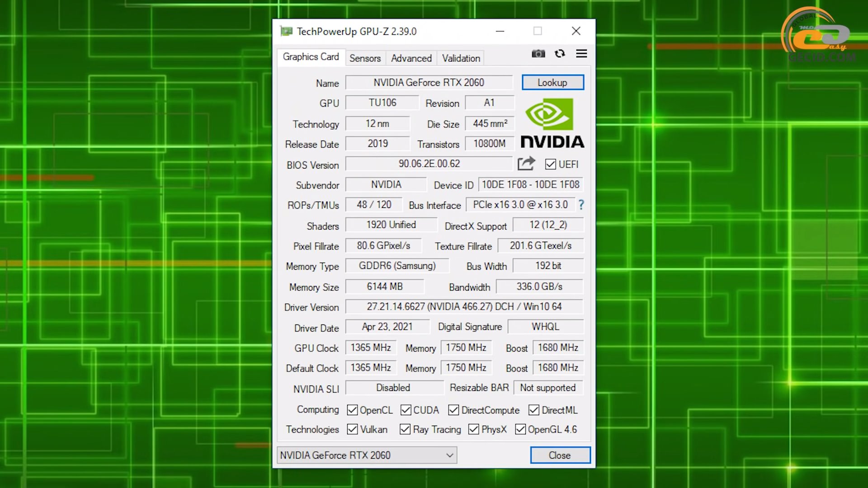
Task: Click the ROPs/TMUs field 48 / 120
Action: (374, 205)
